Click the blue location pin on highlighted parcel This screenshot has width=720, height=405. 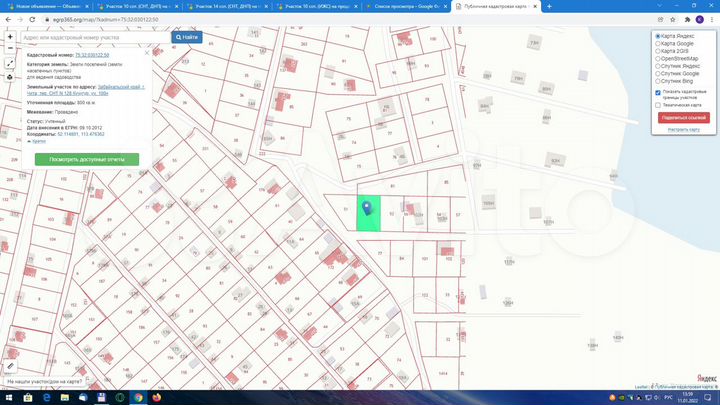pos(366,208)
